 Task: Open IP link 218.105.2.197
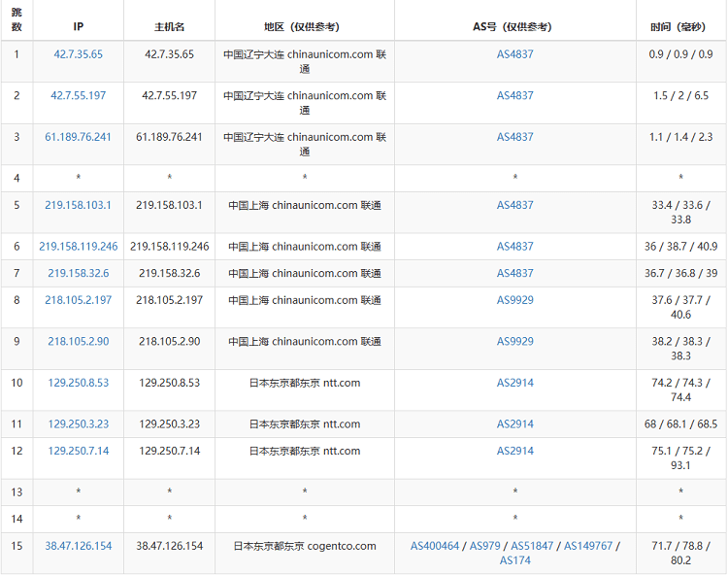(x=78, y=300)
